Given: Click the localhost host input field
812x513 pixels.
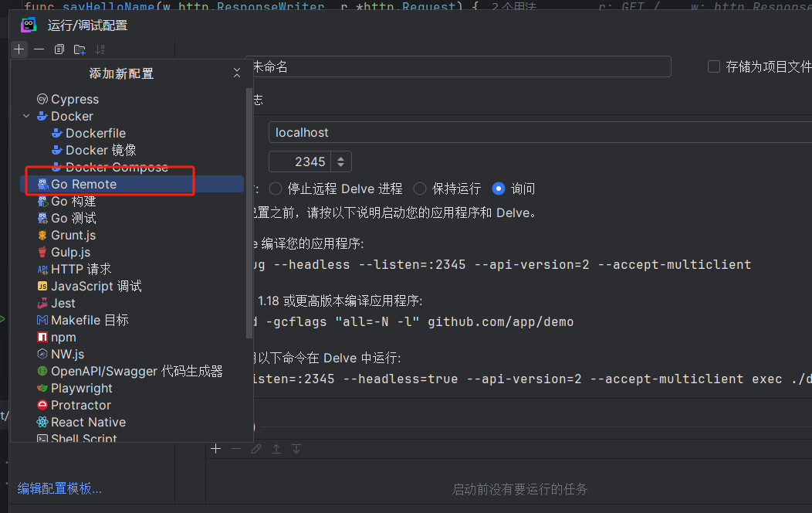Looking at the screenshot, I should pyautogui.click(x=540, y=133).
